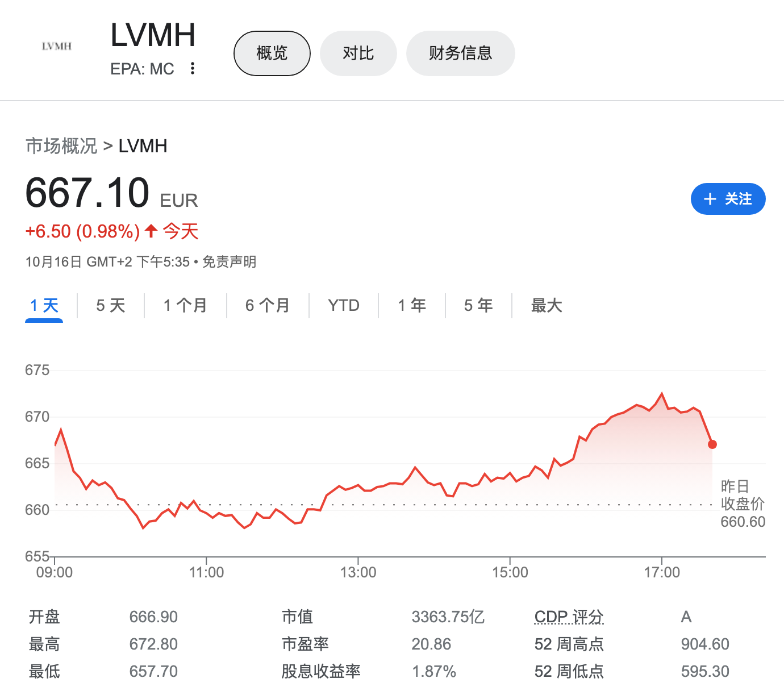784x699 pixels.
Task: Click the 股息收益率 value 1.87%
Action: (x=434, y=671)
